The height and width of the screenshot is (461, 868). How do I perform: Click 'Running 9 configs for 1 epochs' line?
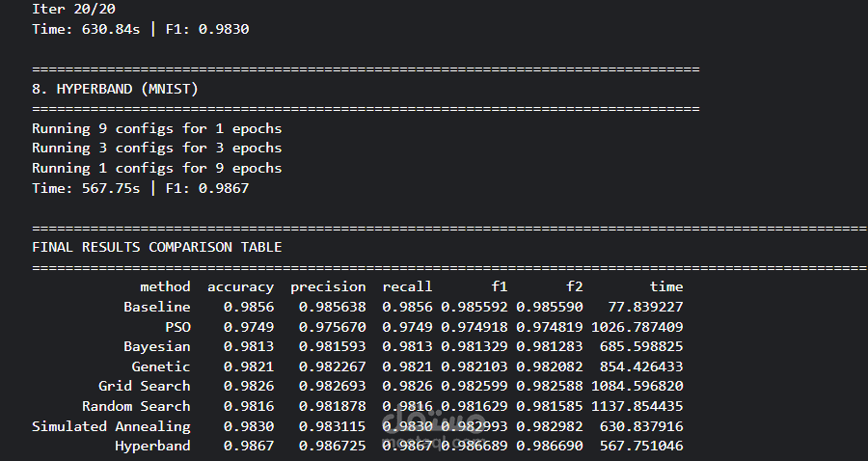[x=156, y=128]
